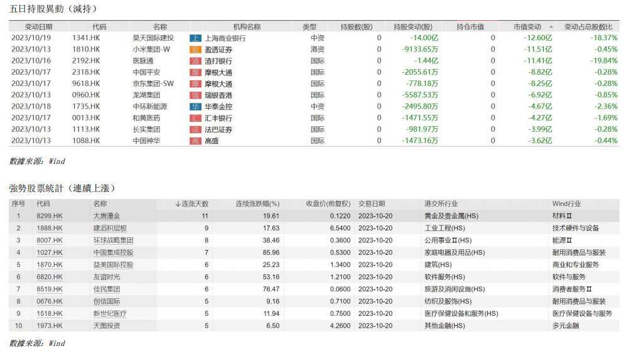Click the sort arrow next to 市值变动

tap(551, 27)
